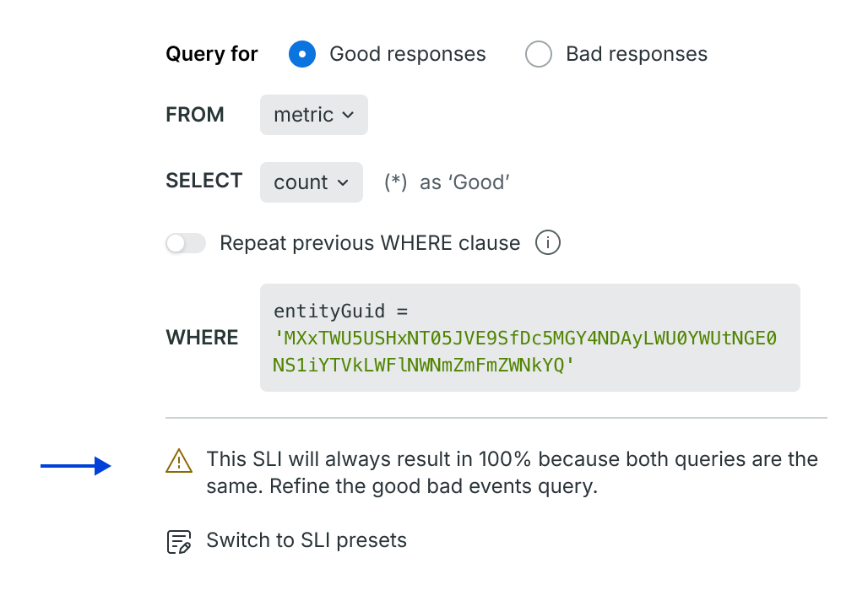
Task: Open the FROM metric dropdown
Action: click(314, 115)
